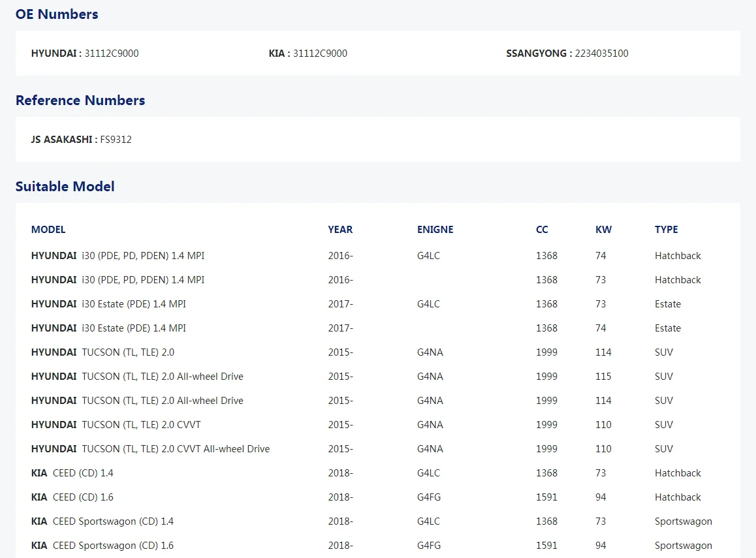Select TUCSON 2.0 All-wheel Drive 115 KW row
756x558 pixels.
click(377, 377)
